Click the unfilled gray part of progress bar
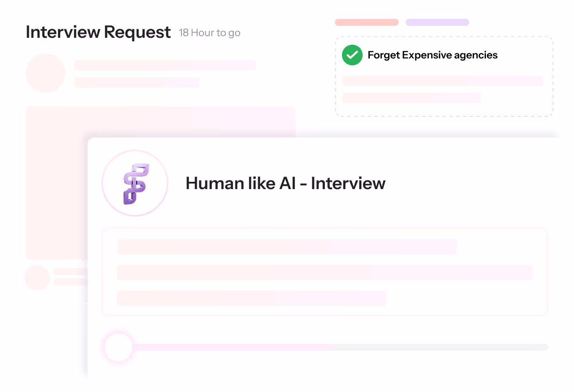The width and height of the screenshot is (574, 392). 441,347
